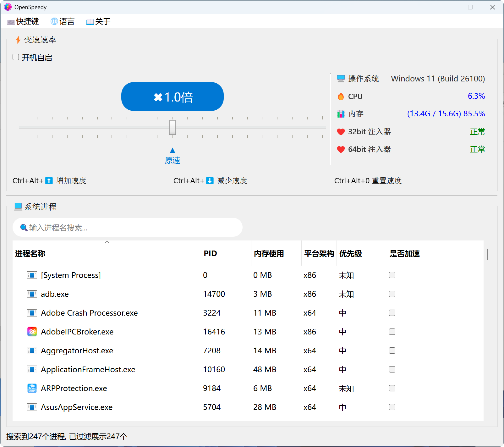Click the 1.0倍 speed button

tap(173, 97)
